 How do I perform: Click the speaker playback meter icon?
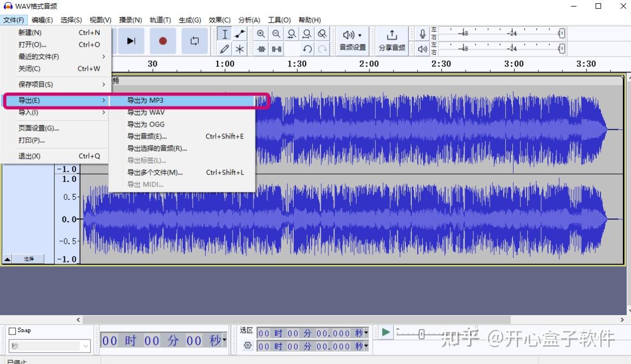pyautogui.click(x=423, y=49)
